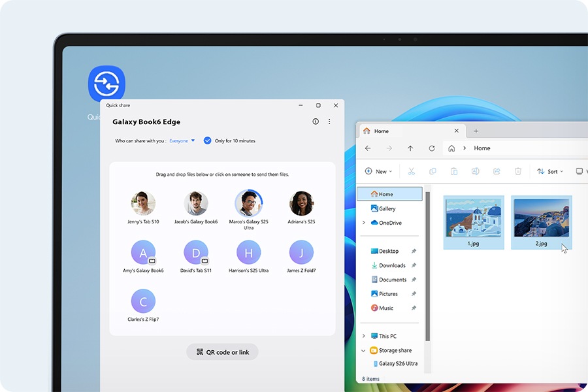Send to Harrison's S25 Ultra avatar
The height and width of the screenshot is (392, 588).
pos(249,252)
